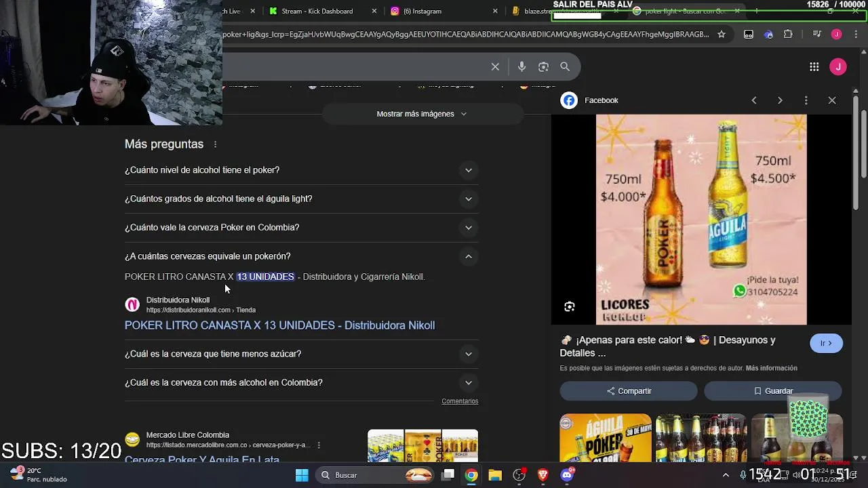Screen dimensions: 868x488
Task: Collapse '¿A cuántas cervezas equivale un pokerón?'
Action: pyautogui.click(x=301, y=256)
